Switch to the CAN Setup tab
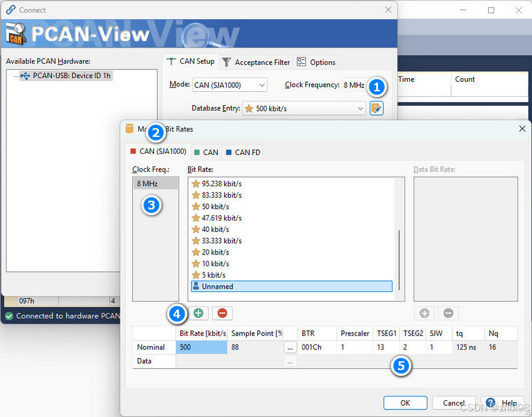 click(x=191, y=61)
